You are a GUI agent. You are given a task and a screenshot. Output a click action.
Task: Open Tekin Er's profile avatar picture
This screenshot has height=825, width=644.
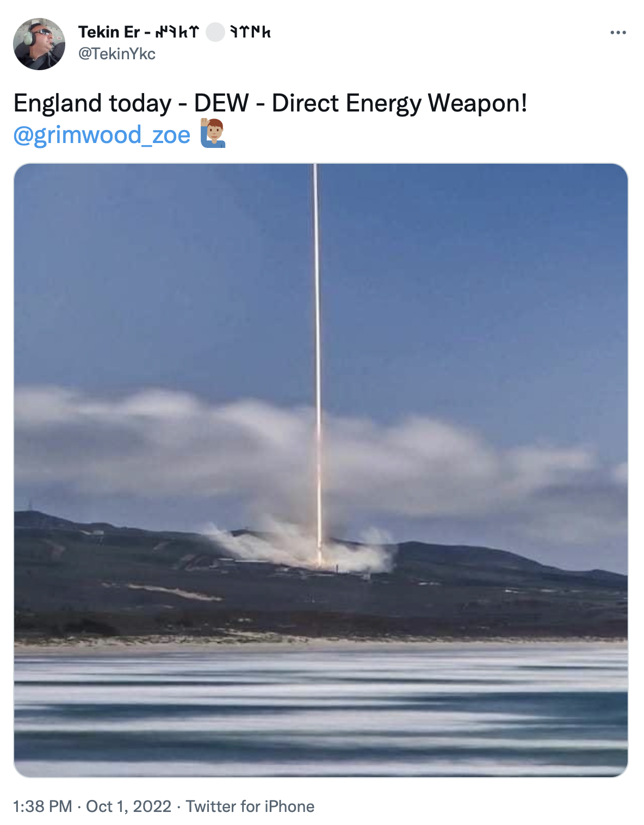(x=39, y=44)
